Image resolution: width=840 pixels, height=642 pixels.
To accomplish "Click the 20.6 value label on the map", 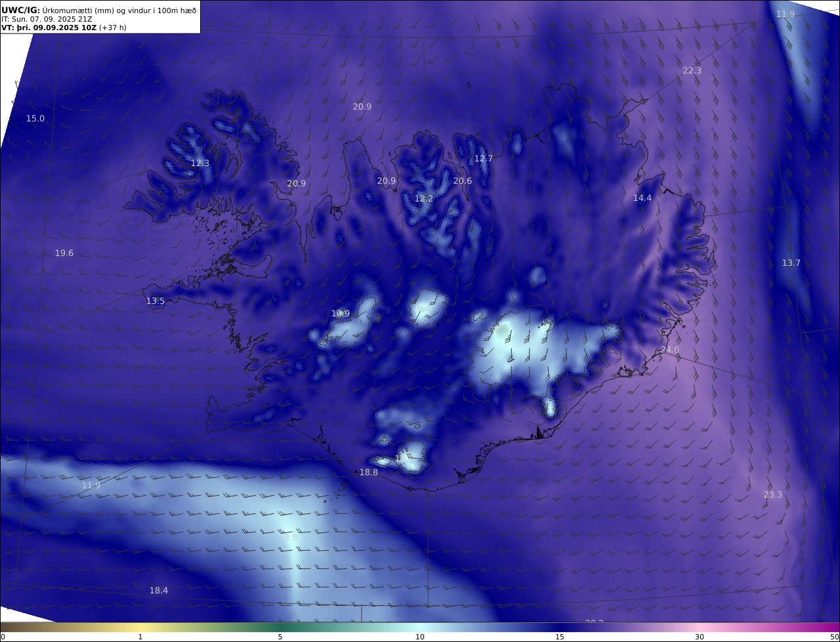I will coord(463,181).
